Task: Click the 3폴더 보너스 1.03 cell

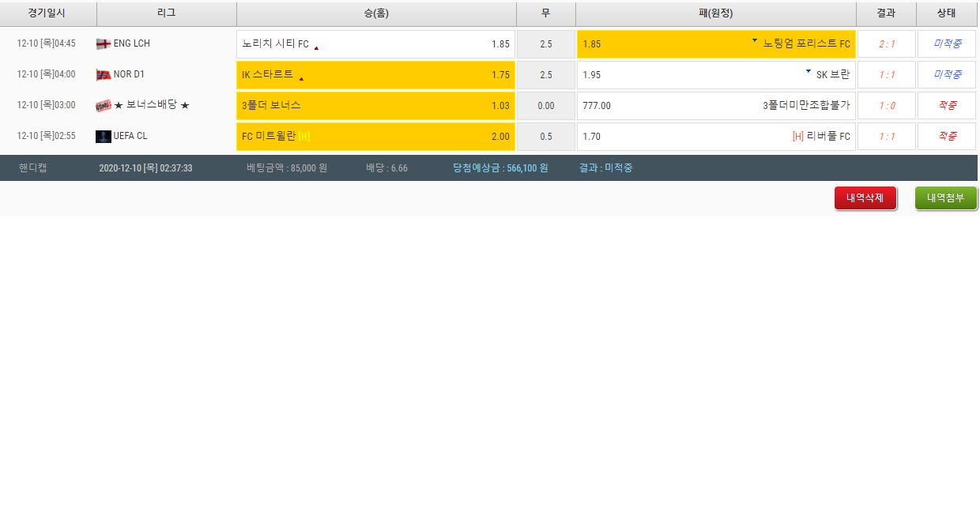Action: [375, 106]
